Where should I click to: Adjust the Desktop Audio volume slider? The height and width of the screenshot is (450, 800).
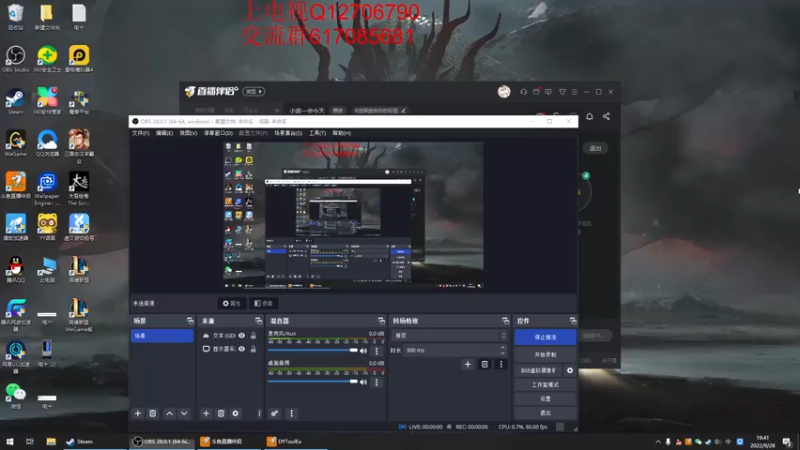click(312, 382)
